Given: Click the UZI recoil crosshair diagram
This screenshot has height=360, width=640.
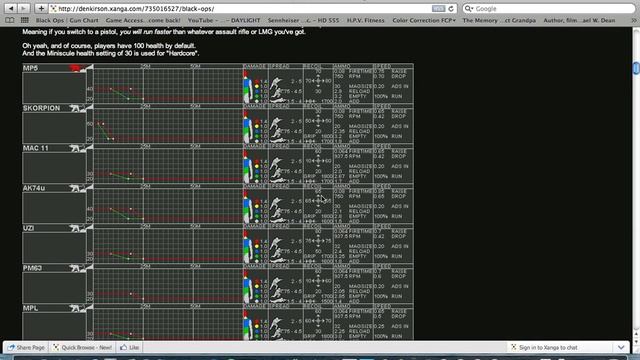Looking at the screenshot, I should [x=318, y=241].
